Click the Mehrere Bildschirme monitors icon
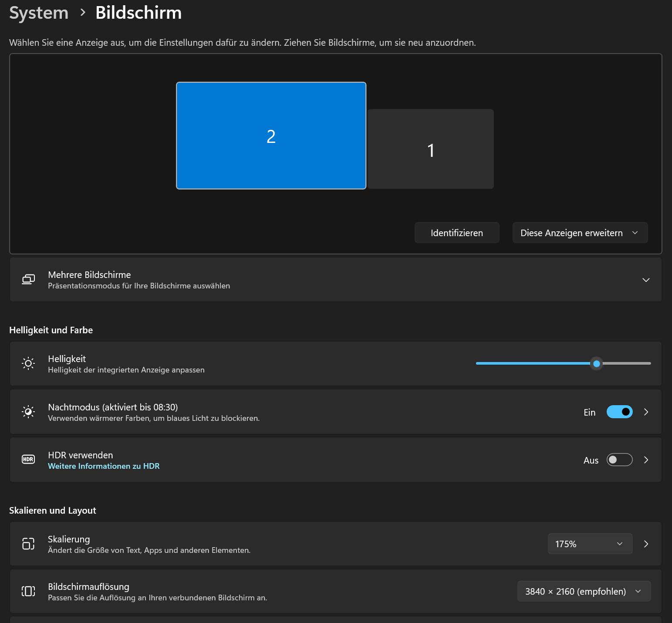 [28, 279]
